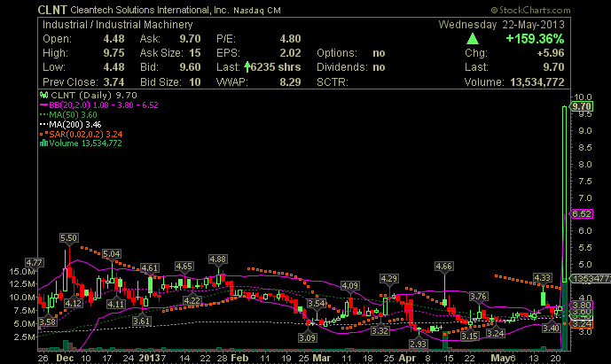Click the 4.65 price label
This screenshot has width=611, height=364.
click(x=184, y=267)
